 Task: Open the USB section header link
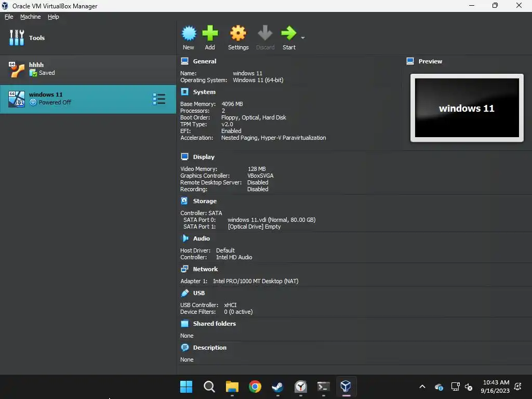(199, 293)
